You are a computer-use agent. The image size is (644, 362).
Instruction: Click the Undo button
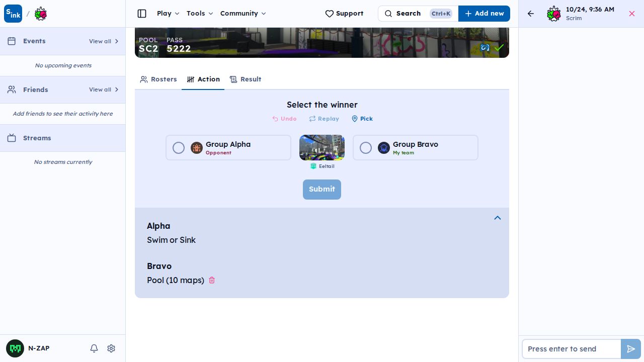[284, 119]
